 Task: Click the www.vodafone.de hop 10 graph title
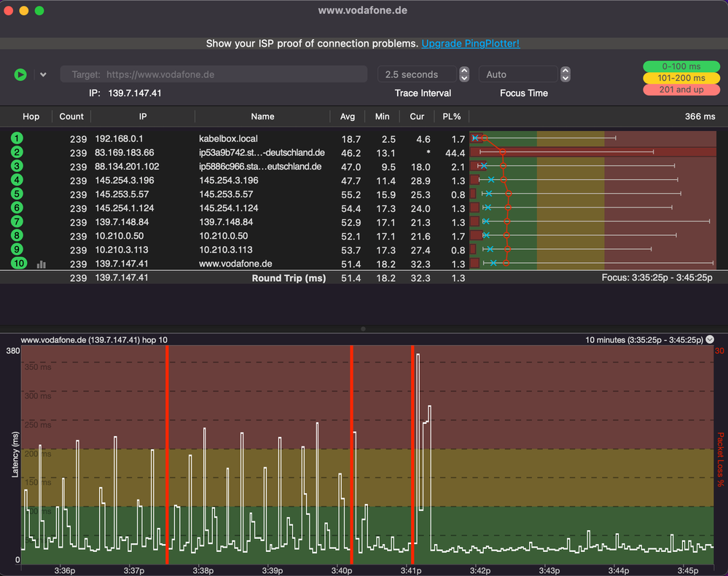coord(94,340)
